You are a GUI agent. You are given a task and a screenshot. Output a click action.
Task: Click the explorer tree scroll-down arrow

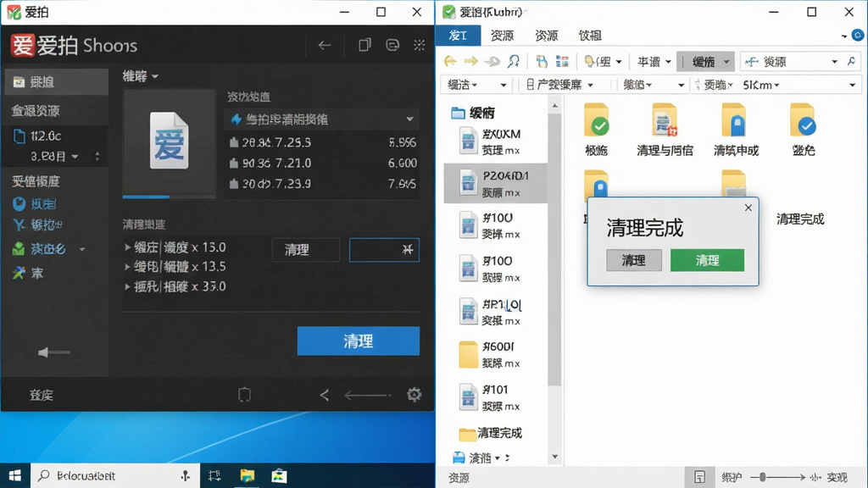554,457
